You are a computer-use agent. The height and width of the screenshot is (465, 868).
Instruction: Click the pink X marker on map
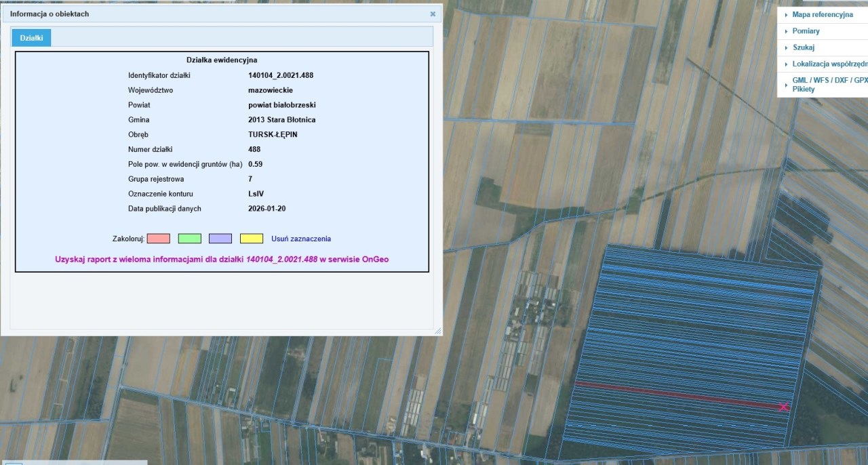pyautogui.click(x=784, y=407)
